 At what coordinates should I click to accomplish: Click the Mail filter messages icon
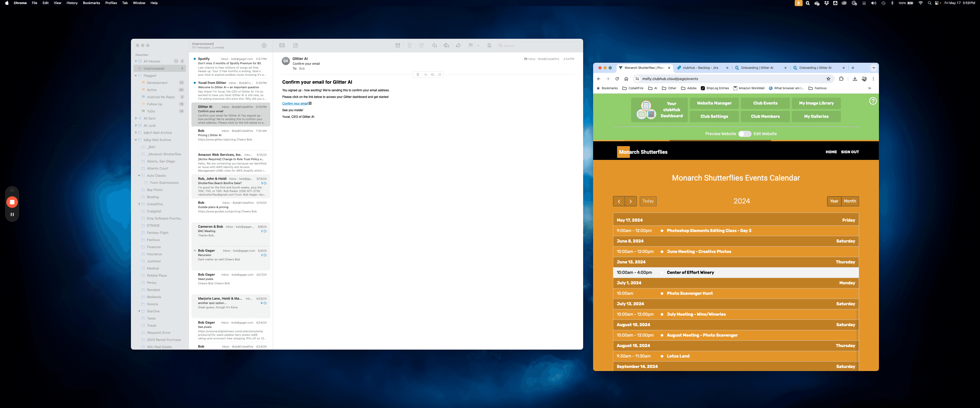pos(264,46)
